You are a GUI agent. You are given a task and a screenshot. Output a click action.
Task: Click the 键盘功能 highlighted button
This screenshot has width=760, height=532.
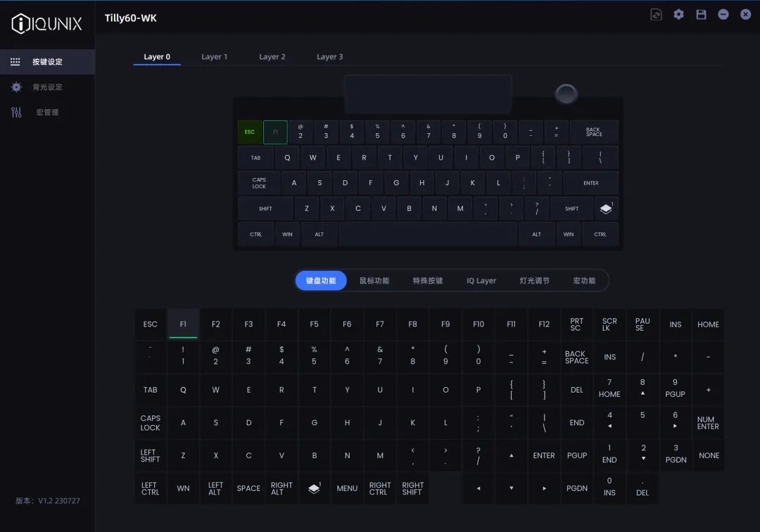tap(321, 281)
